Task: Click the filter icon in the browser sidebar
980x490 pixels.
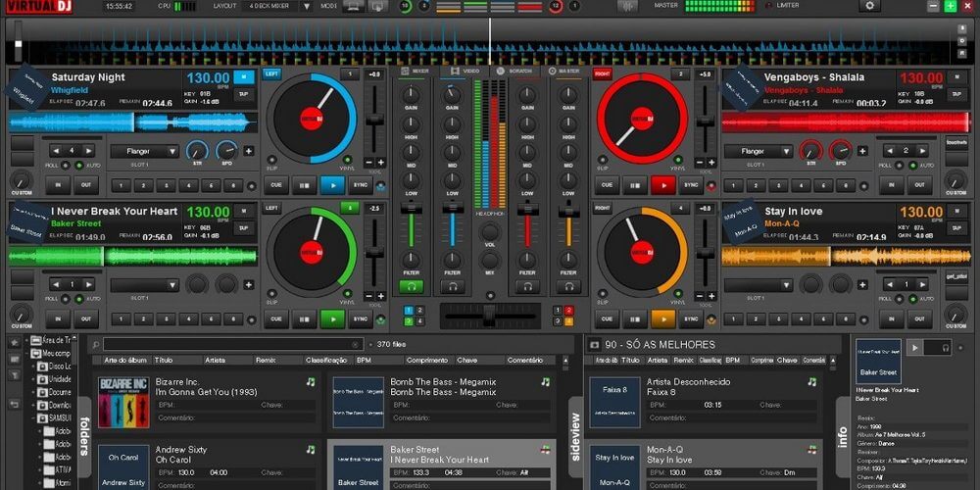Action: 14,374
